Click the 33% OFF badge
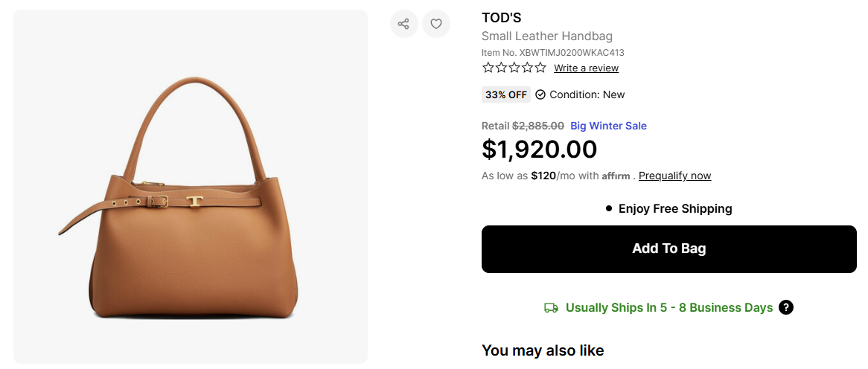This screenshot has height=369, width=868. click(506, 94)
